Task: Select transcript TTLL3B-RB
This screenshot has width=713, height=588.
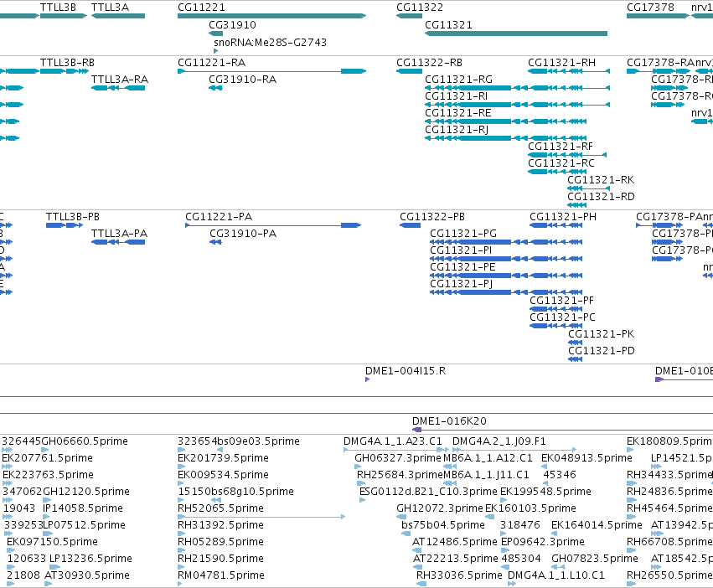Action: [67, 62]
